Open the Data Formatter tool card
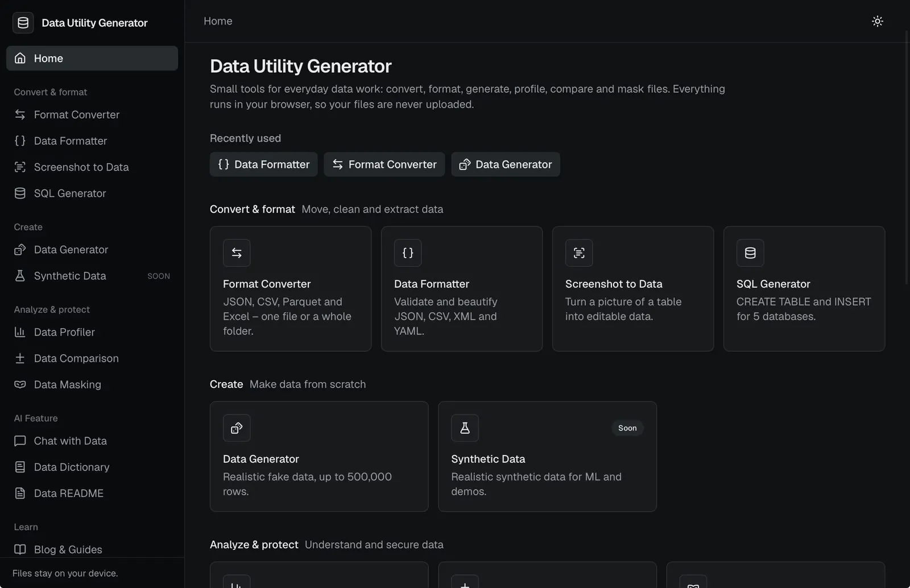This screenshot has width=910, height=588. [462, 289]
